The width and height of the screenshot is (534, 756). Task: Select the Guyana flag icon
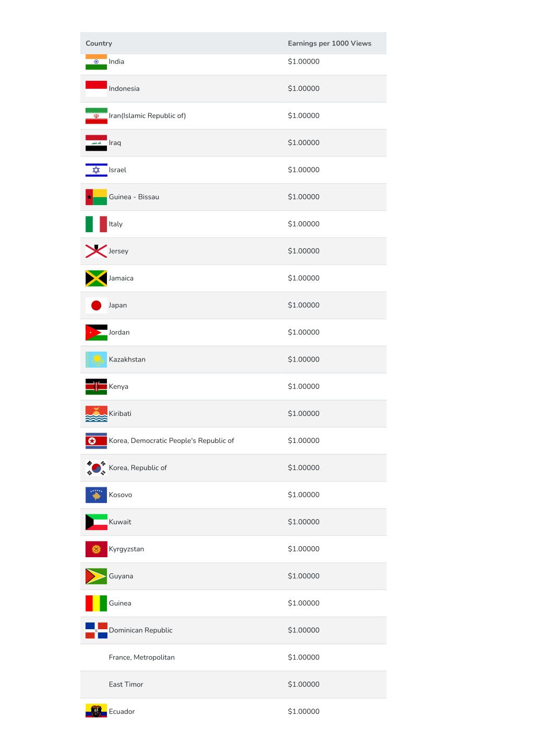[x=96, y=577]
